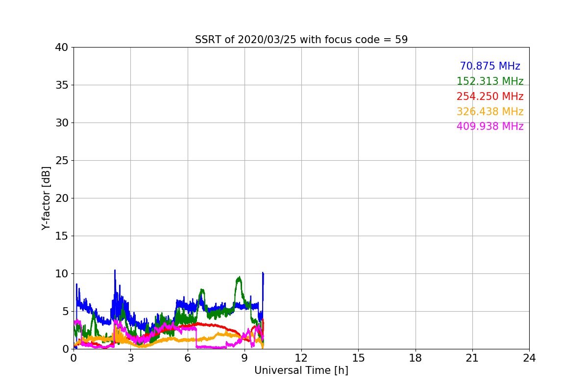This screenshot has width=588, height=392.
Task: Click the y-axis tick label 10
Action: coord(62,274)
